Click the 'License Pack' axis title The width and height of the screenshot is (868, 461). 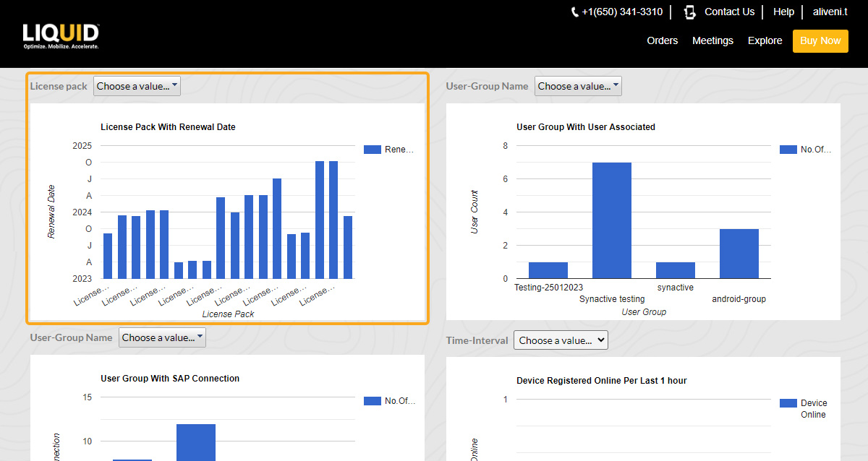click(x=228, y=314)
